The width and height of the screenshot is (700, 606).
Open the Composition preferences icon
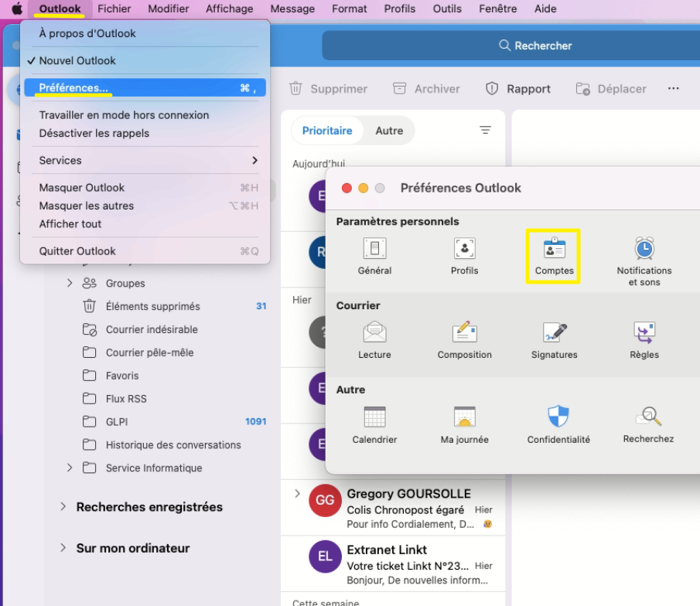point(464,340)
